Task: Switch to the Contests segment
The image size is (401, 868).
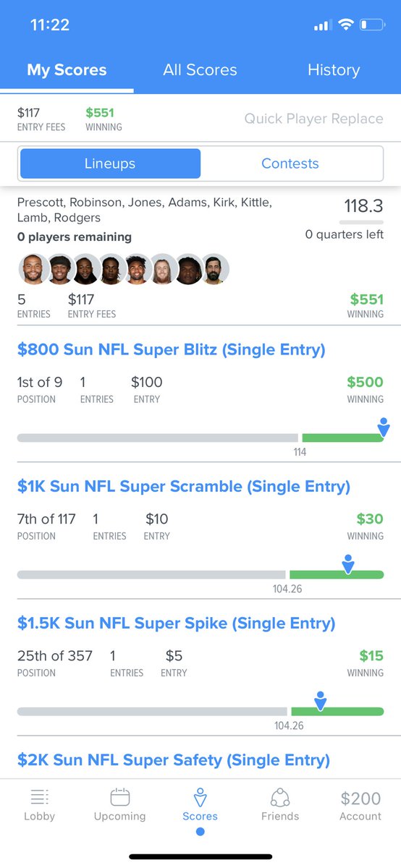Action: [x=290, y=163]
